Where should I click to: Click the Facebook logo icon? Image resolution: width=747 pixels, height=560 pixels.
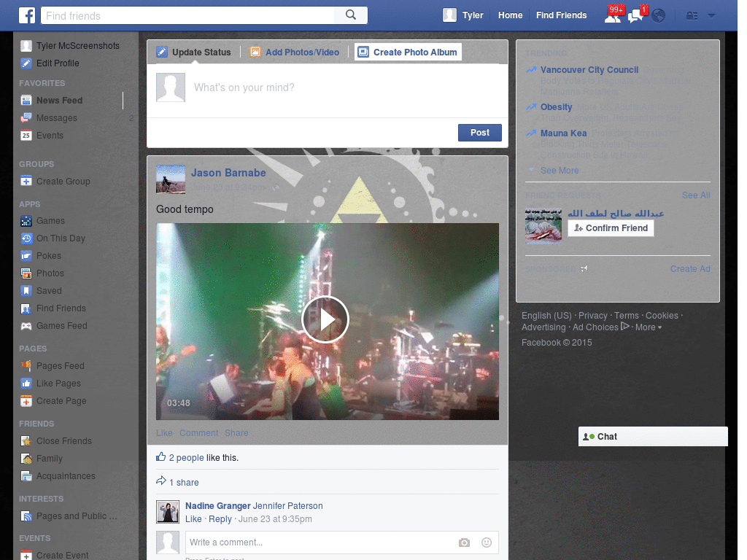coord(27,15)
